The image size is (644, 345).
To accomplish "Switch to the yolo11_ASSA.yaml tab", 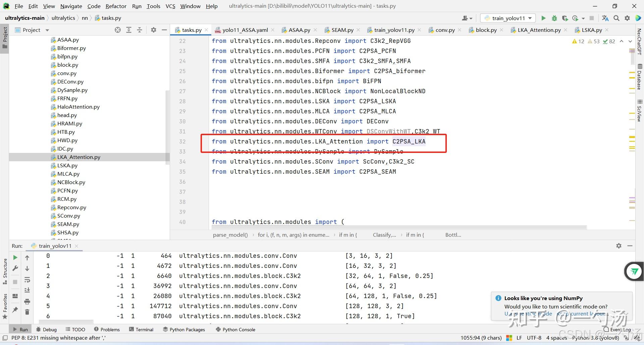I will (245, 30).
